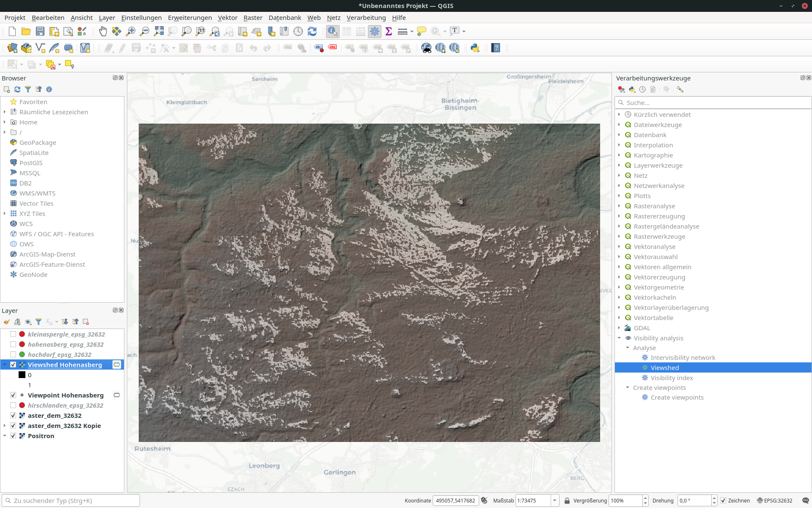
Task: Open the Einstellungen menu
Action: click(x=141, y=17)
